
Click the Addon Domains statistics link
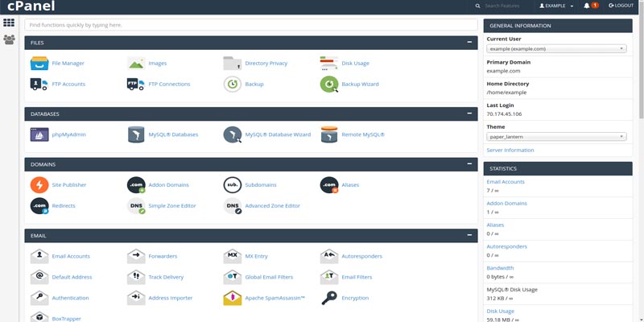click(x=506, y=204)
